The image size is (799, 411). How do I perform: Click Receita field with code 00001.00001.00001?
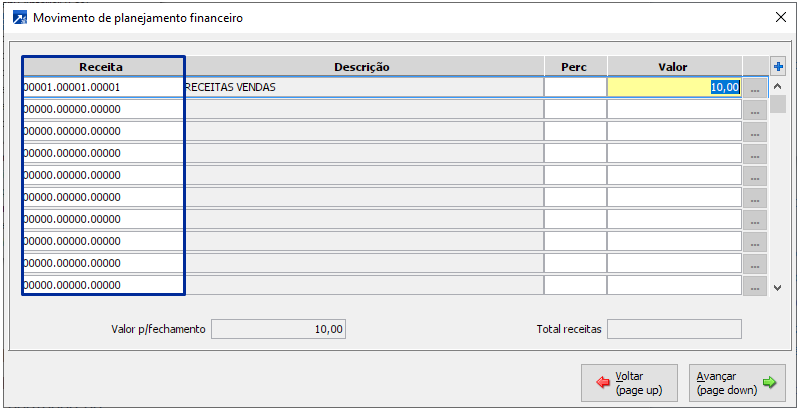(x=102, y=88)
